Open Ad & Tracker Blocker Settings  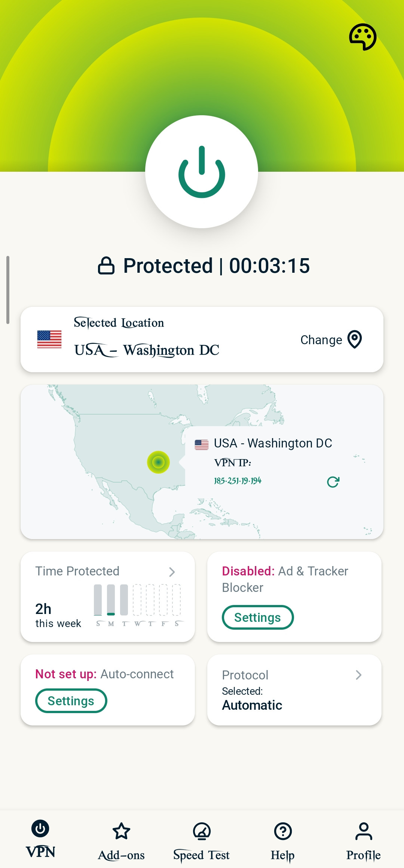(257, 617)
